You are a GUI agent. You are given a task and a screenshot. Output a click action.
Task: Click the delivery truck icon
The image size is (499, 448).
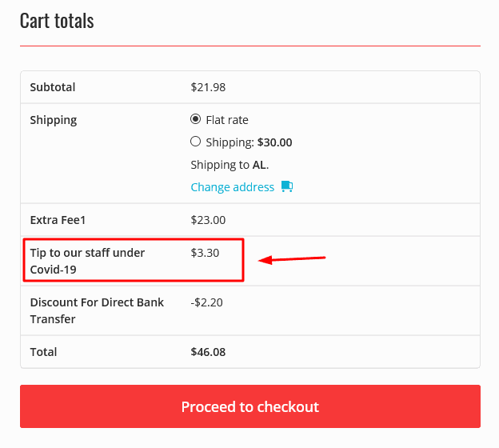(287, 186)
